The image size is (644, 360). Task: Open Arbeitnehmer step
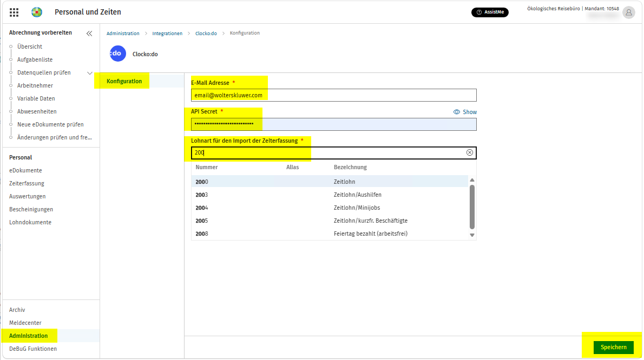[35, 86]
